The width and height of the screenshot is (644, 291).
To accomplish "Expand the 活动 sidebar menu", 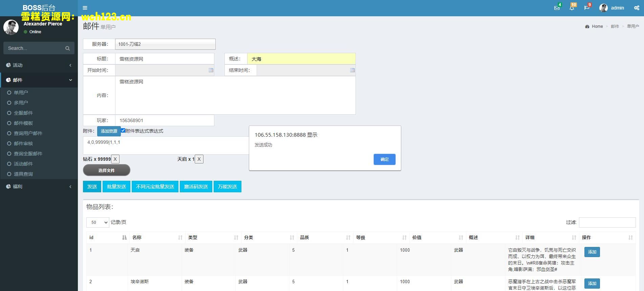I will pyautogui.click(x=39, y=65).
